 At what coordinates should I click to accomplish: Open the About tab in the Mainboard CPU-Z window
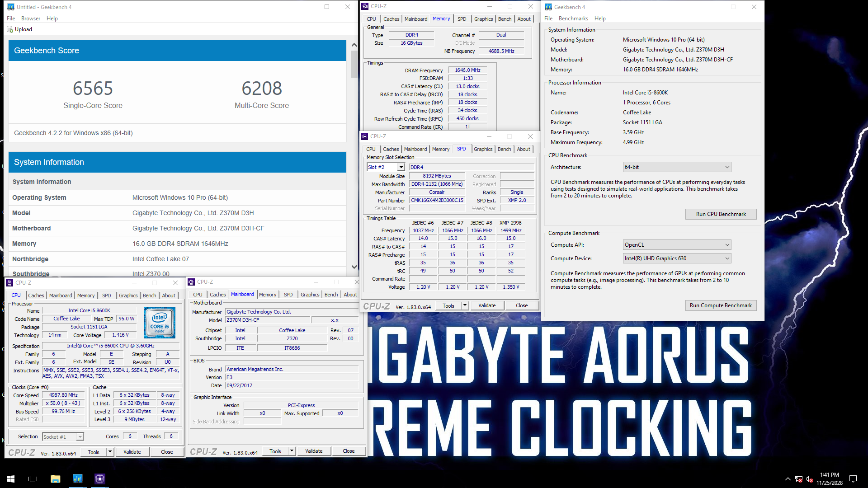point(350,295)
